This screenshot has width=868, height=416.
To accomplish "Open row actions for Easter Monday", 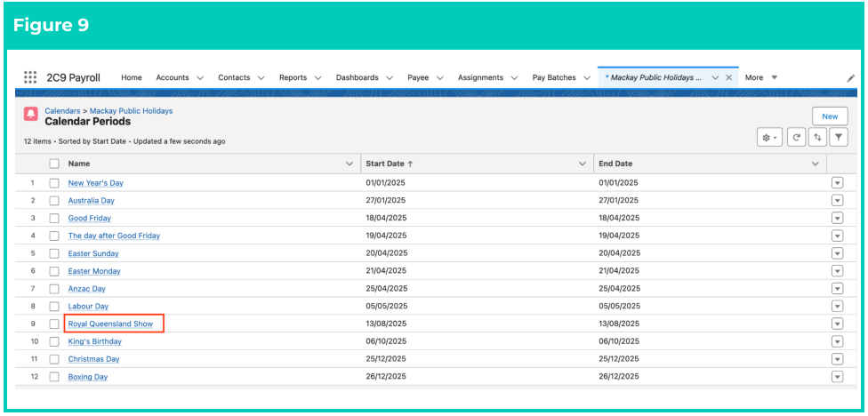I will pos(837,271).
